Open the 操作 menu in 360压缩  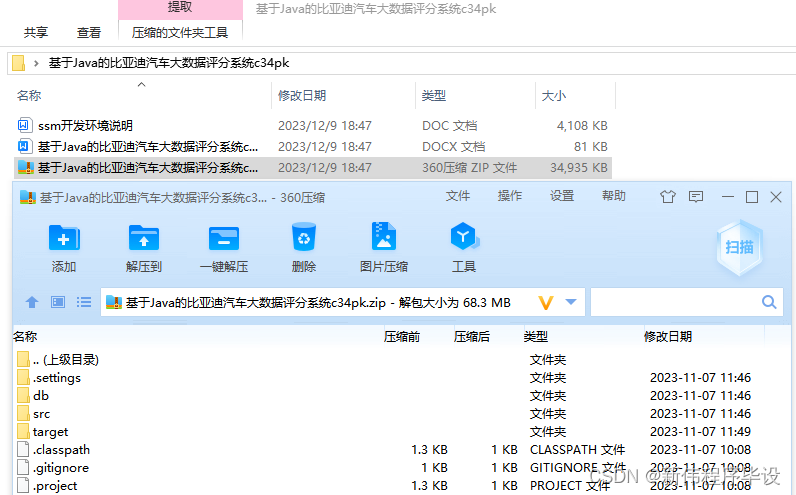(510, 196)
